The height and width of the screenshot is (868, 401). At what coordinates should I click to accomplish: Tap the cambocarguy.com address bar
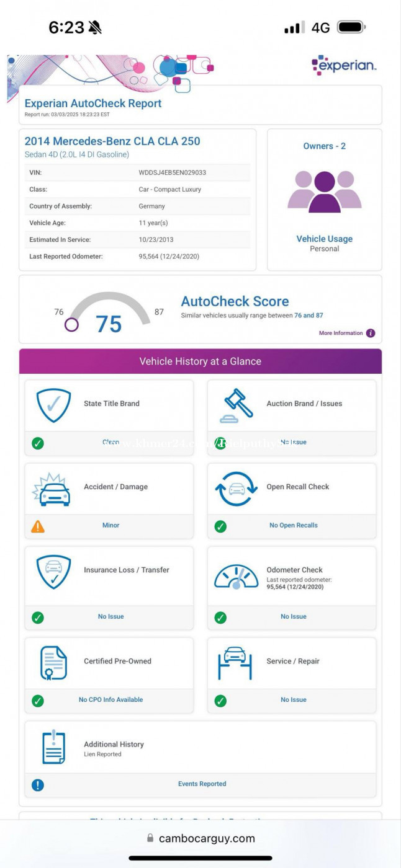pyautogui.click(x=200, y=838)
